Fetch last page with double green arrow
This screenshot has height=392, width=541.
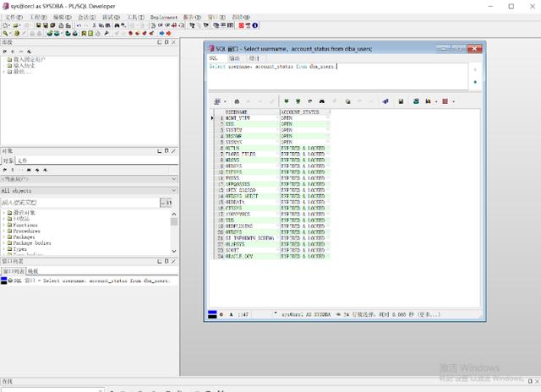[x=298, y=101]
